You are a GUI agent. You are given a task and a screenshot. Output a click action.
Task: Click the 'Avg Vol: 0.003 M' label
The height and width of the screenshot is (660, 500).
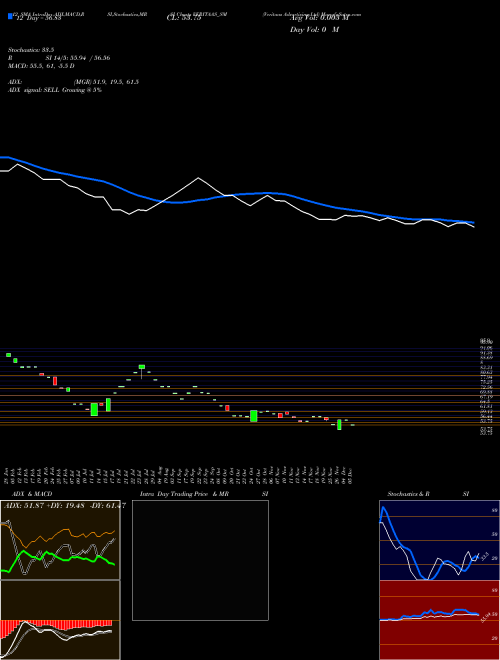pyautogui.click(x=319, y=18)
